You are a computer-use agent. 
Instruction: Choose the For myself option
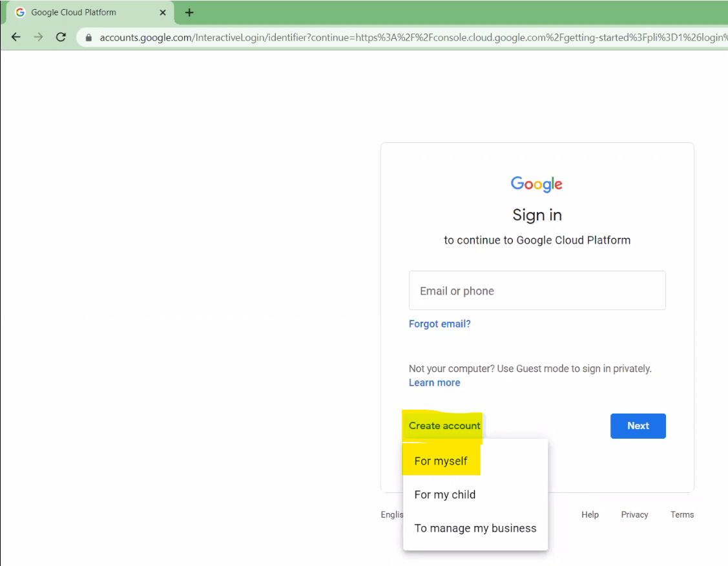(475, 461)
